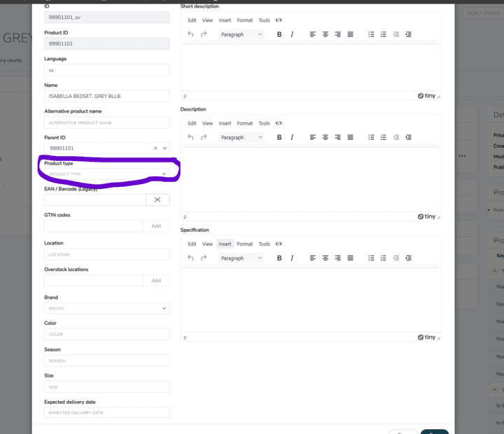The width and height of the screenshot is (504, 434).
Task: Clear the Parent ID value with X
Action: pos(155,148)
